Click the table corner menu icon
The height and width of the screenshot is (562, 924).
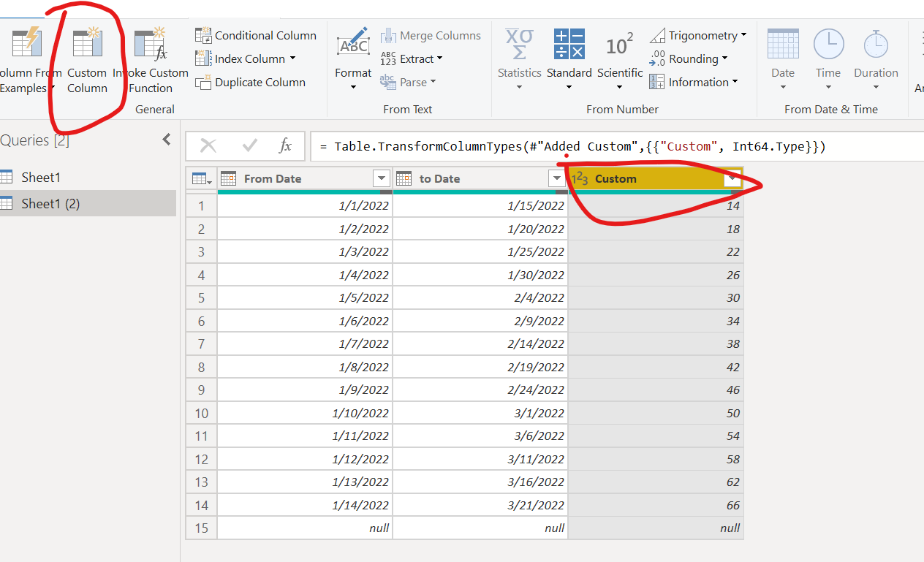pyautogui.click(x=201, y=178)
